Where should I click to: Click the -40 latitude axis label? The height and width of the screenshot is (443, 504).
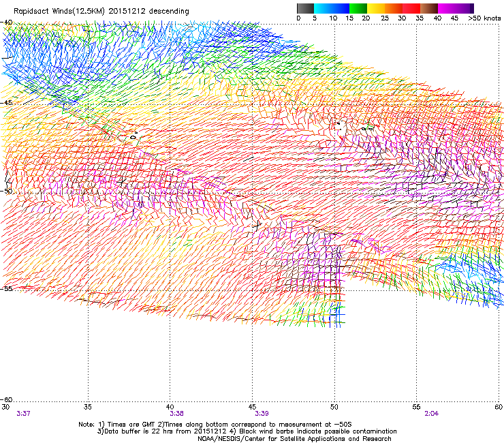(6, 22)
